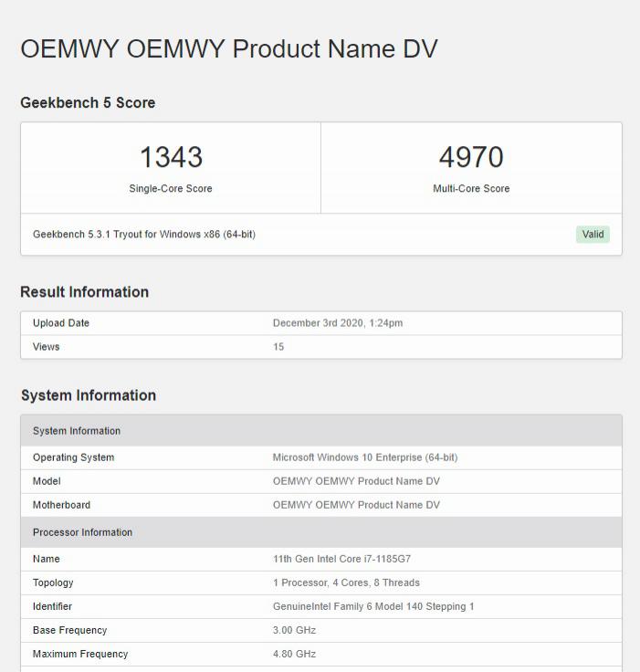Click the topology value with 4 Cores
The image size is (640, 672).
coord(346,583)
